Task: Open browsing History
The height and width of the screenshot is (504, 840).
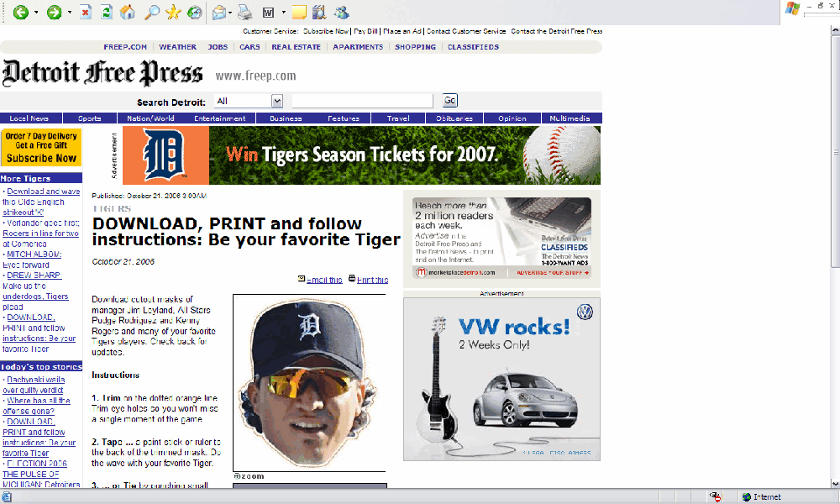Action: (195, 12)
